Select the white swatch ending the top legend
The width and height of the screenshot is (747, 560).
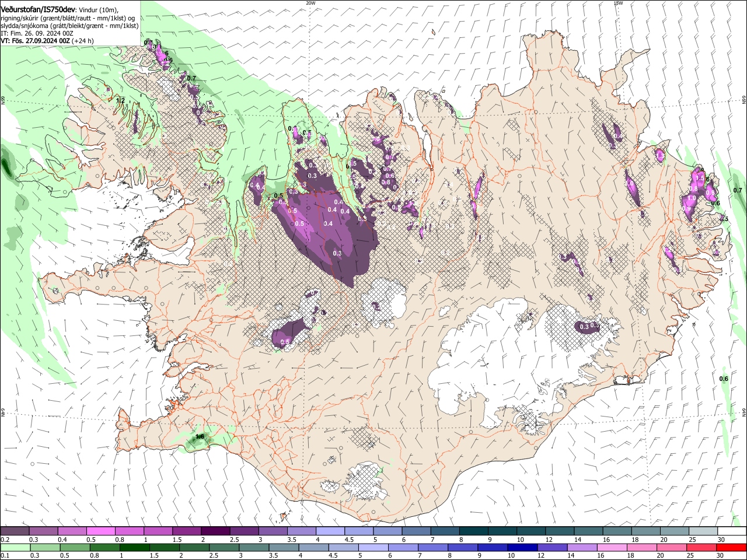(732, 531)
